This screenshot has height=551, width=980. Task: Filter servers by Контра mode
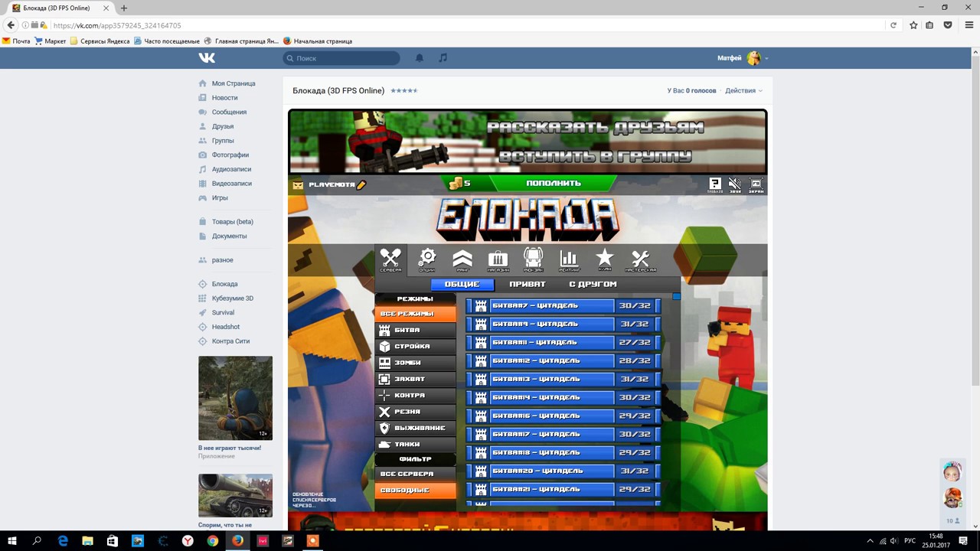(x=415, y=395)
